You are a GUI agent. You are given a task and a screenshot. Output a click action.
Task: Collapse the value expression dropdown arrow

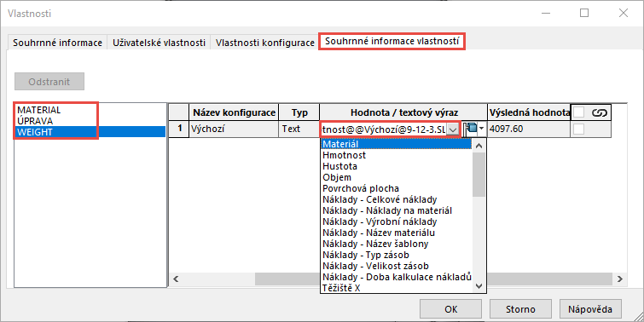453,129
